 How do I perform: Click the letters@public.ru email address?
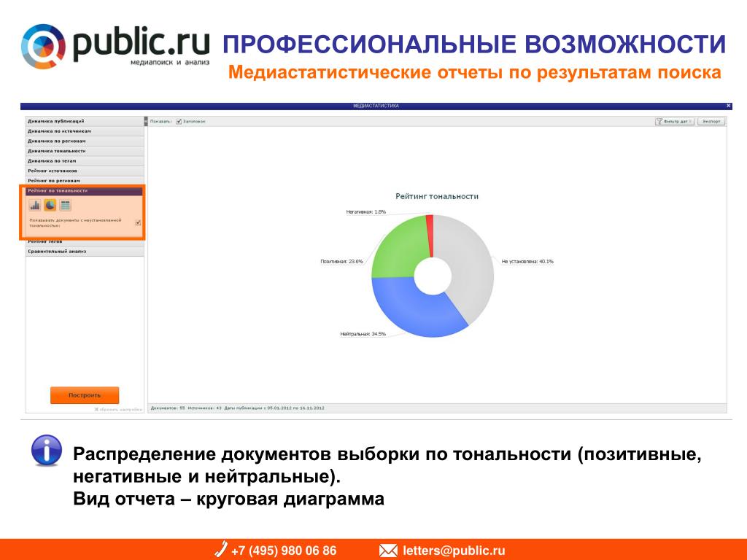[454, 551]
